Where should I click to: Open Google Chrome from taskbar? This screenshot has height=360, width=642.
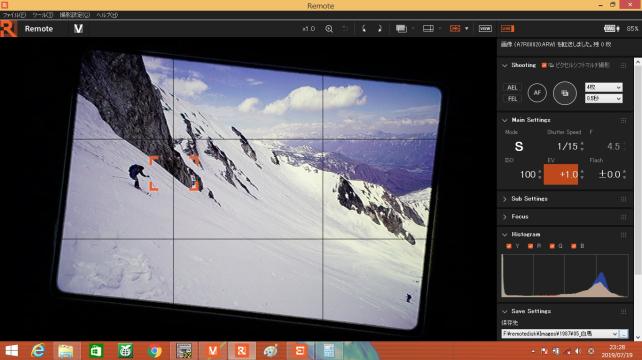pos(155,351)
